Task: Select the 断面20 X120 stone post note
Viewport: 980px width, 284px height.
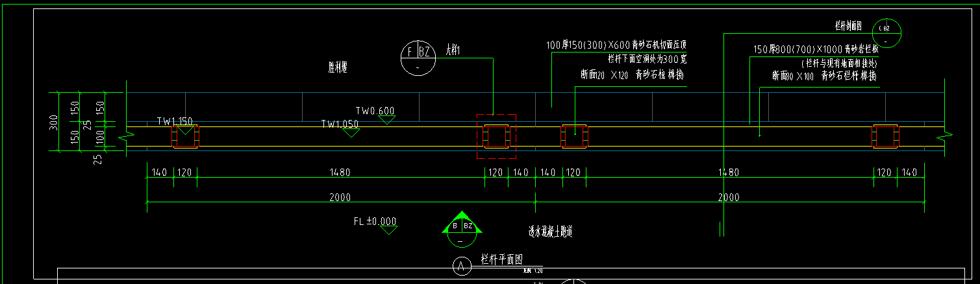Action: pos(632,75)
